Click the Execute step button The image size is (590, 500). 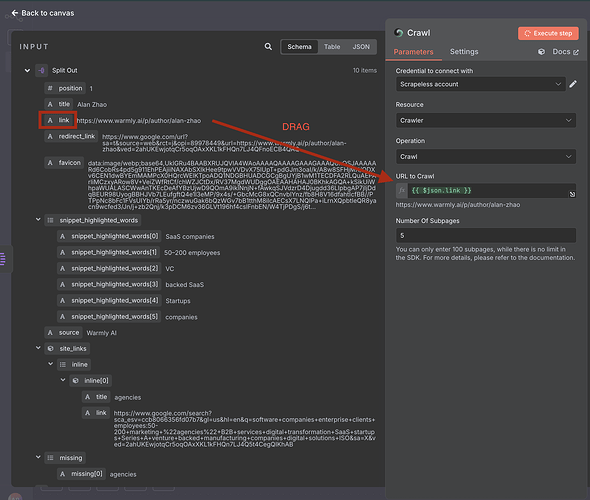point(548,33)
